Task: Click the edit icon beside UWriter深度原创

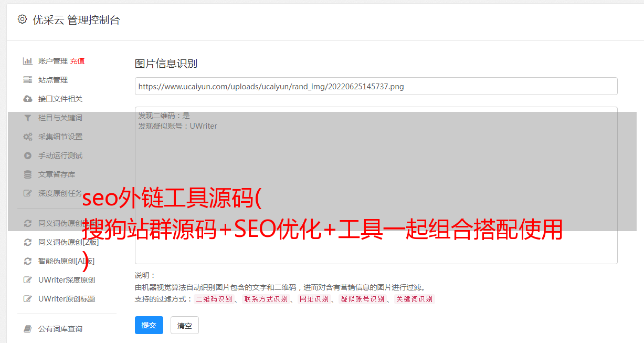Action: click(x=28, y=280)
